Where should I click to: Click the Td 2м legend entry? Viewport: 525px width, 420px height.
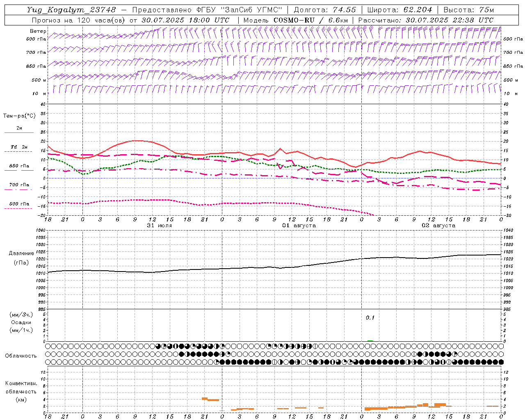pyautogui.click(x=19, y=147)
